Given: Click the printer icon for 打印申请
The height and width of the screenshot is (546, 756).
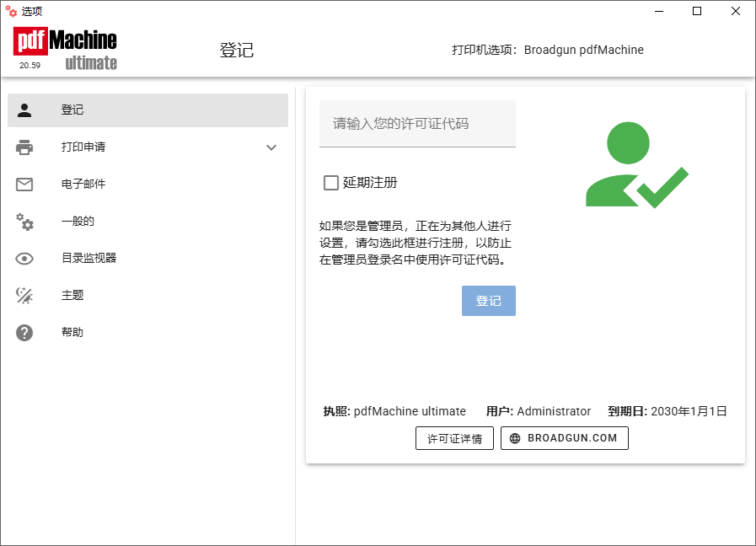Looking at the screenshot, I should (24, 147).
